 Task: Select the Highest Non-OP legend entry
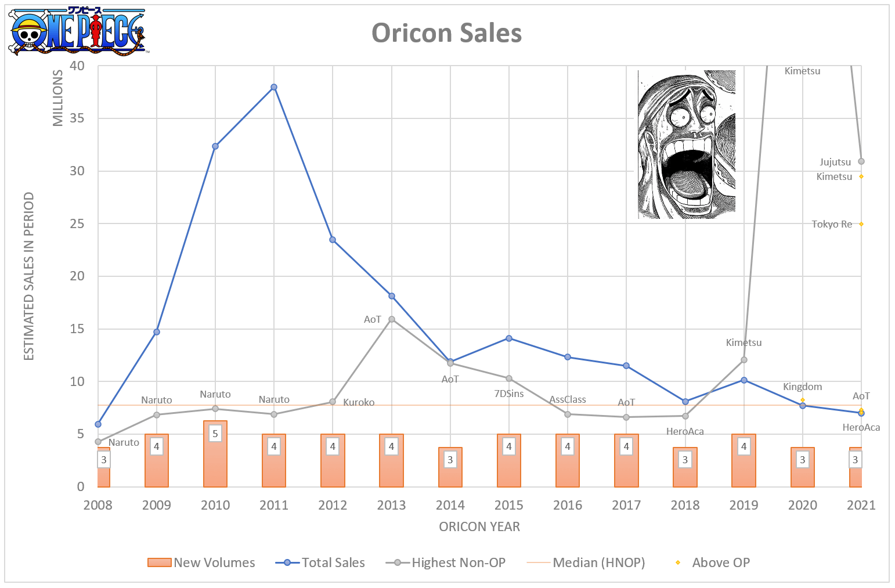[x=446, y=562]
